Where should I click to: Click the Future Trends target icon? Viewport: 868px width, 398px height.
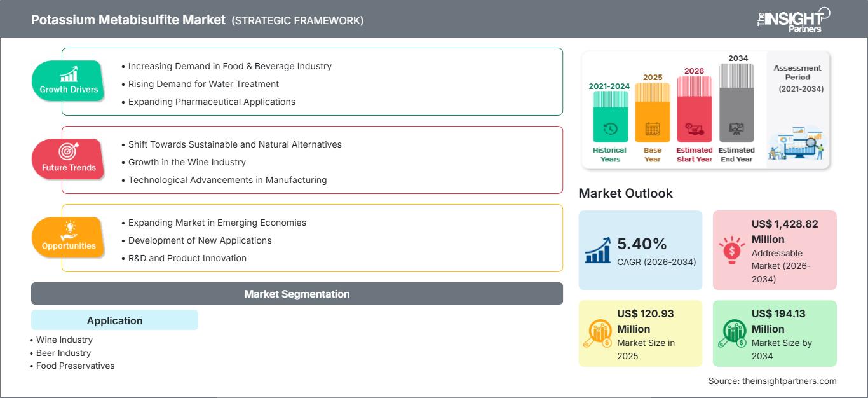coord(67,152)
